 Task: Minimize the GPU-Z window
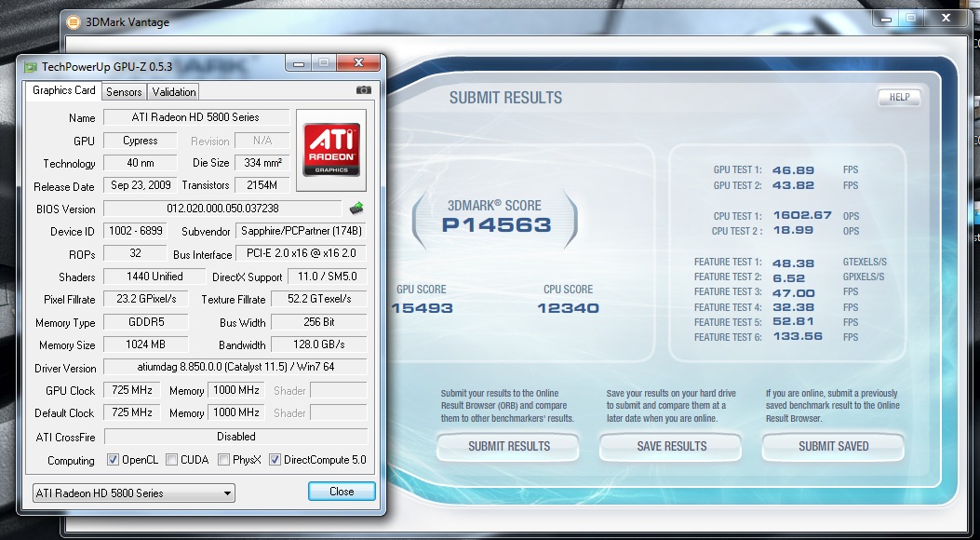[x=299, y=62]
